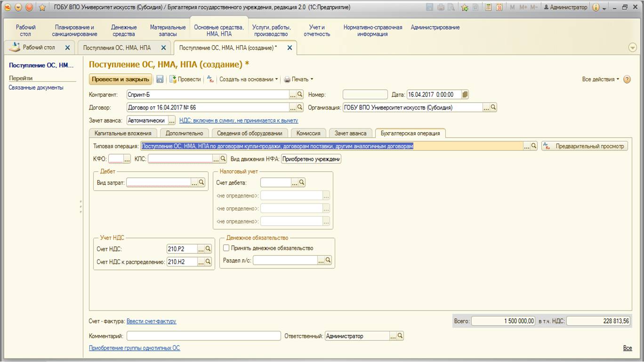Click the Комментарий input field
This screenshot has width=644, height=362.
[203, 336]
